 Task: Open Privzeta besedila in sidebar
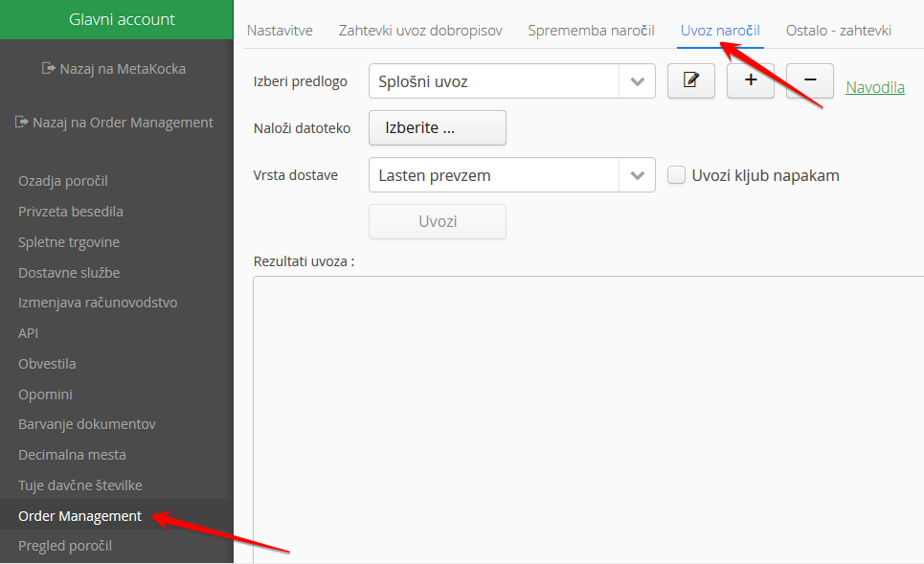pos(71,212)
